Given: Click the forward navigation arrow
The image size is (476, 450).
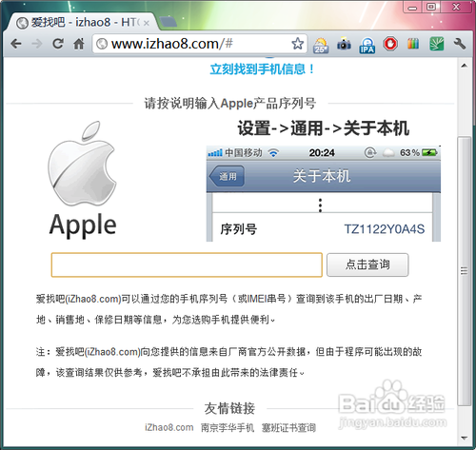Looking at the screenshot, I should tap(37, 44).
